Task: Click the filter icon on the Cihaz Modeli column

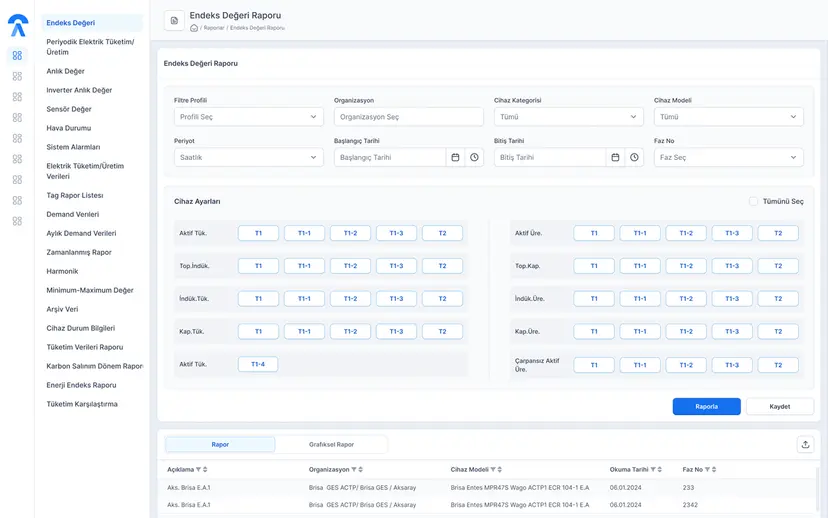Action: [x=493, y=469]
